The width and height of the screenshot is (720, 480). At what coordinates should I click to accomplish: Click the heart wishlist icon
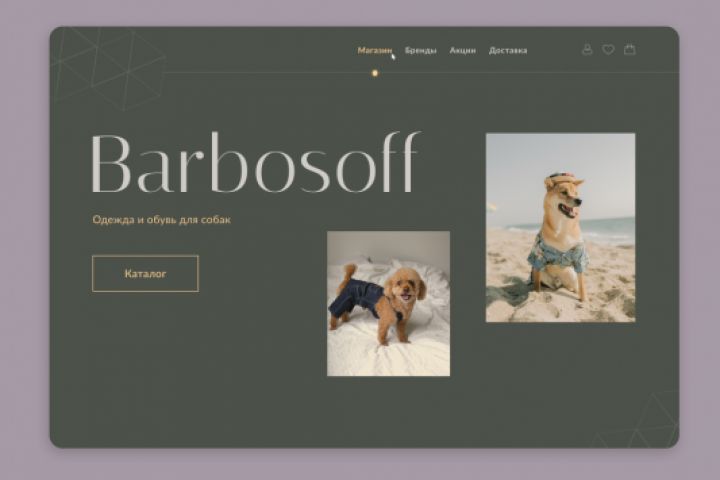[x=608, y=50]
